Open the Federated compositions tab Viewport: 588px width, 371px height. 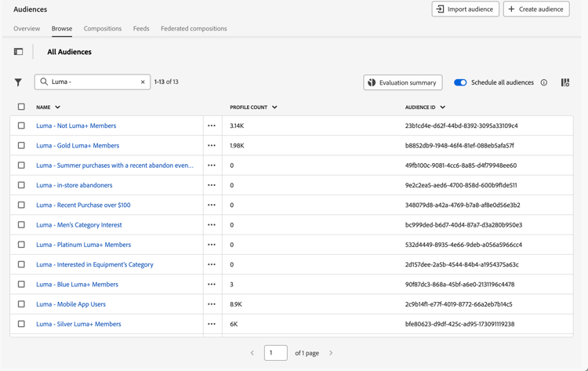[x=194, y=29]
